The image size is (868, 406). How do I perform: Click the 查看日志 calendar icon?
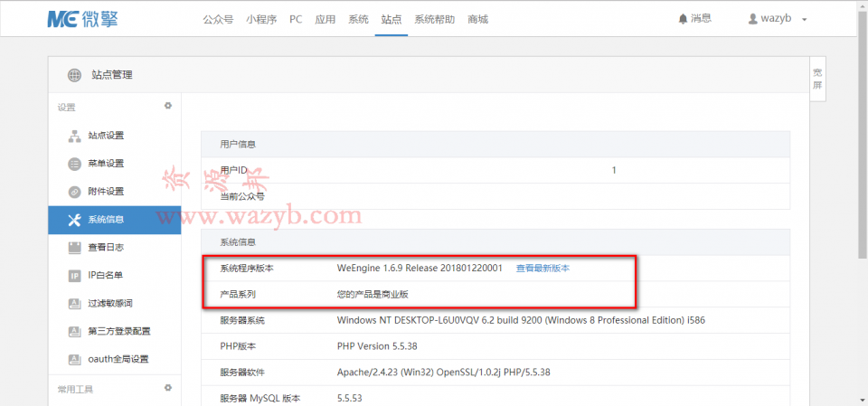74,248
